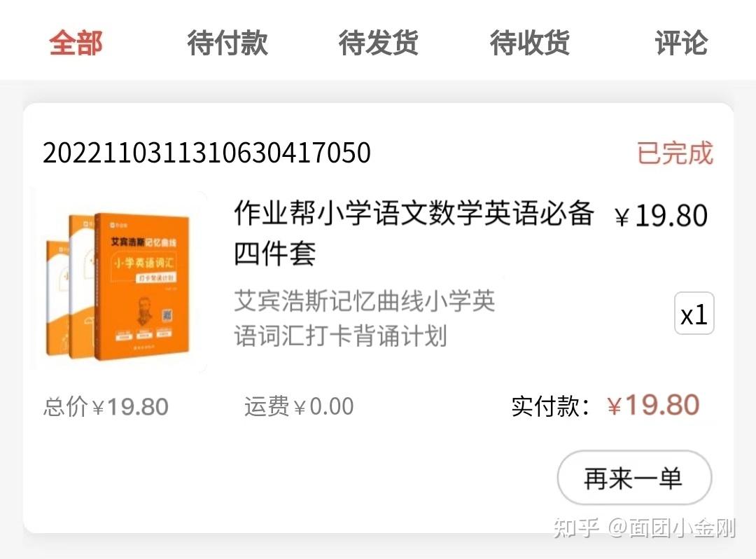
Task: Open the 待付款 tab
Action: tap(227, 43)
